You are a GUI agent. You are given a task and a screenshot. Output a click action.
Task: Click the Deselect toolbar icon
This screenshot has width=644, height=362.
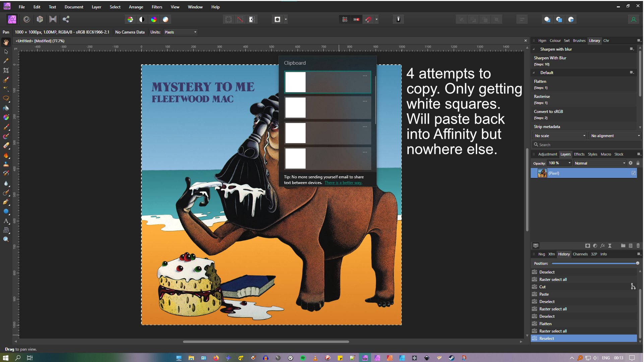(x=240, y=19)
